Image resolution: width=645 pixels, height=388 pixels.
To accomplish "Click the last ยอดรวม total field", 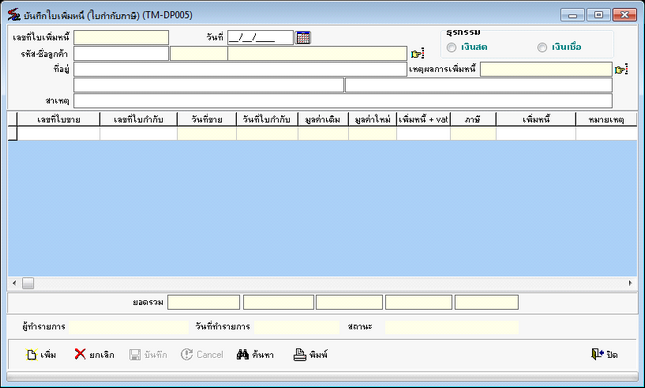I will pos(487,302).
